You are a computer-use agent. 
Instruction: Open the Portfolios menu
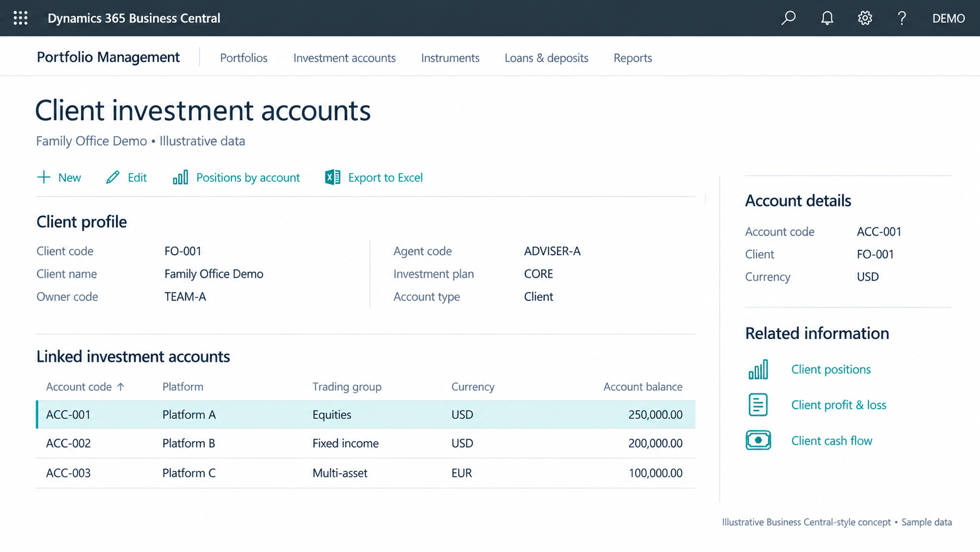[244, 58]
